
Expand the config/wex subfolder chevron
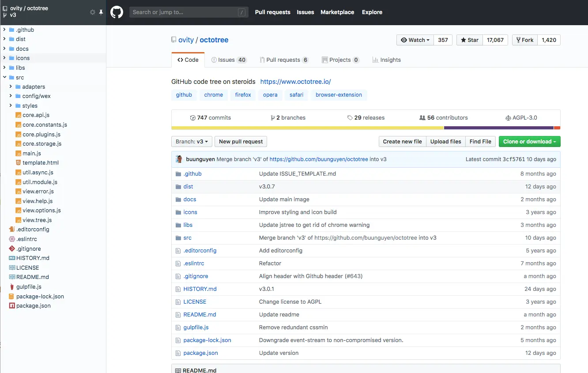pyautogui.click(x=11, y=96)
